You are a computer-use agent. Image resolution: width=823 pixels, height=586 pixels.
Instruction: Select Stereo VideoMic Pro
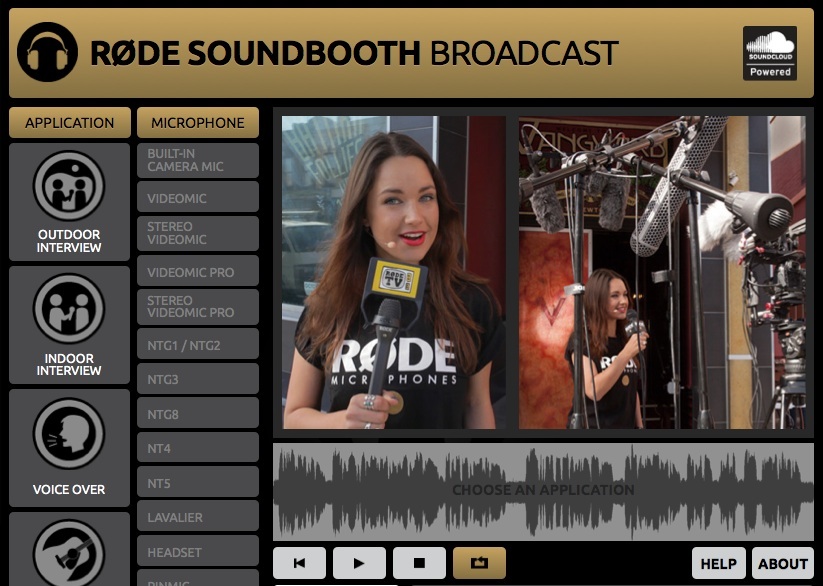[x=198, y=307]
